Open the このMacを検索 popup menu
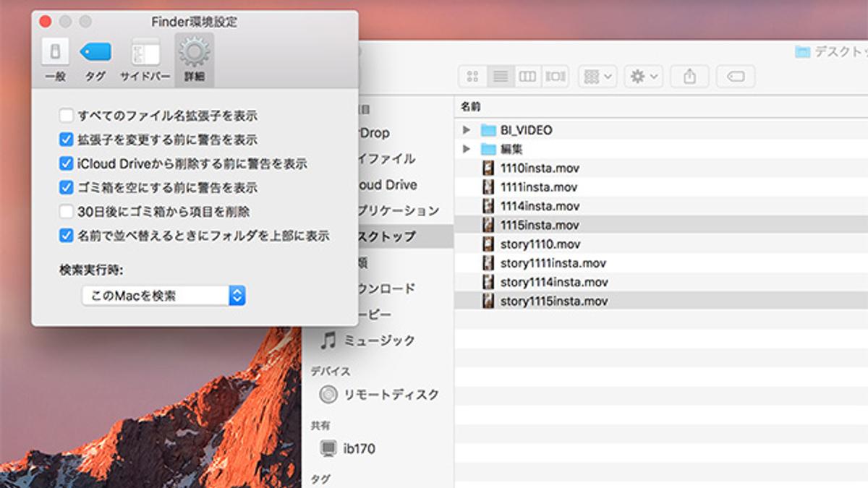Image resolution: width=868 pixels, height=488 pixels. [163, 296]
